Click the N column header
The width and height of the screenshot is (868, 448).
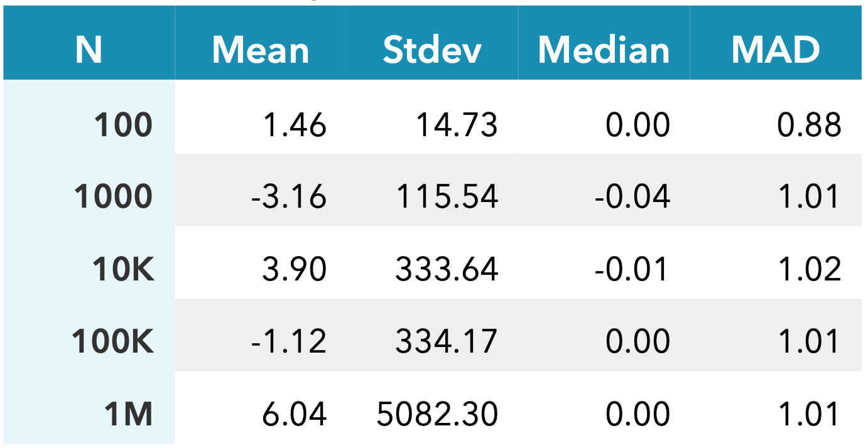tap(89, 50)
